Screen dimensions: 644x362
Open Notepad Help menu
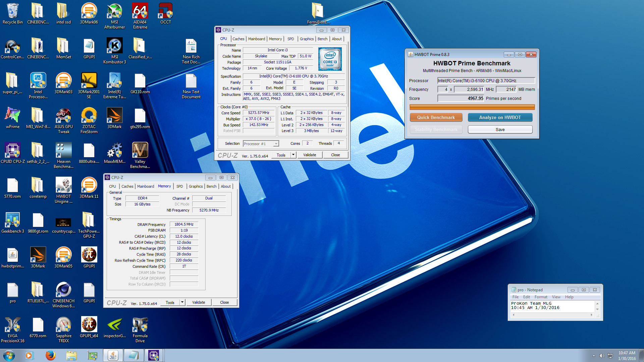click(x=569, y=297)
